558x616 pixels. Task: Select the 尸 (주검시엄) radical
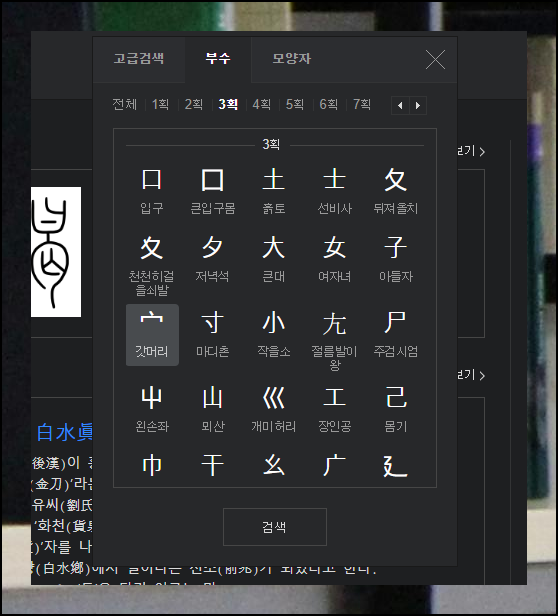(x=395, y=335)
